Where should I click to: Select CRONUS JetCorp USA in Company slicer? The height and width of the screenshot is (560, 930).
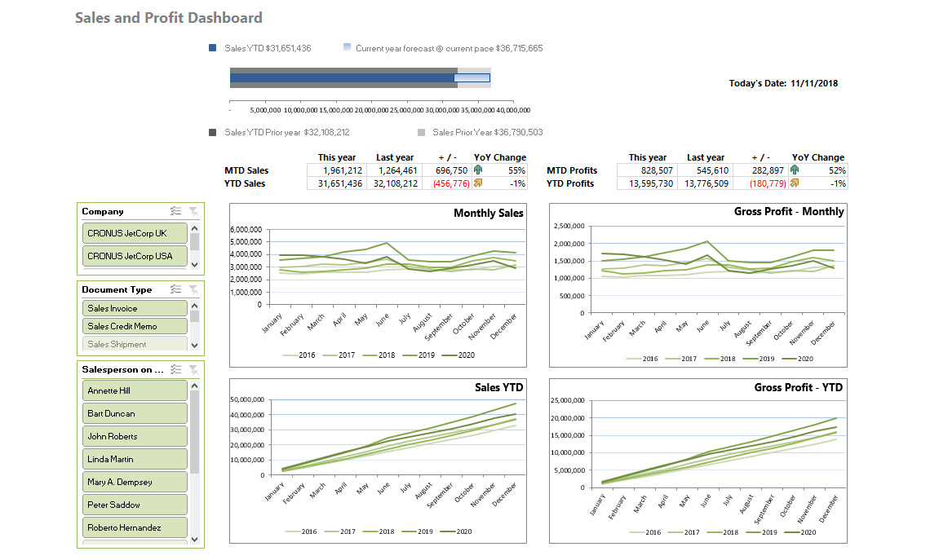point(135,256)
